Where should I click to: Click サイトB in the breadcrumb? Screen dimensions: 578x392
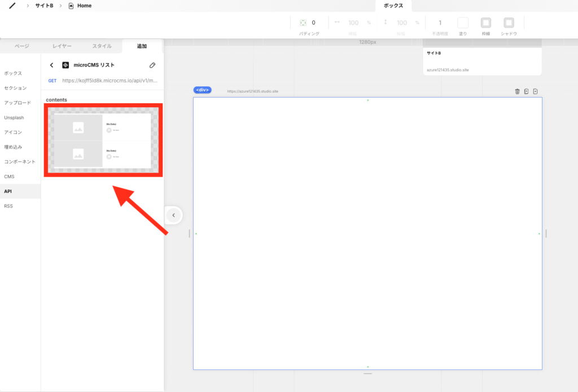click(x=44, y=6)
